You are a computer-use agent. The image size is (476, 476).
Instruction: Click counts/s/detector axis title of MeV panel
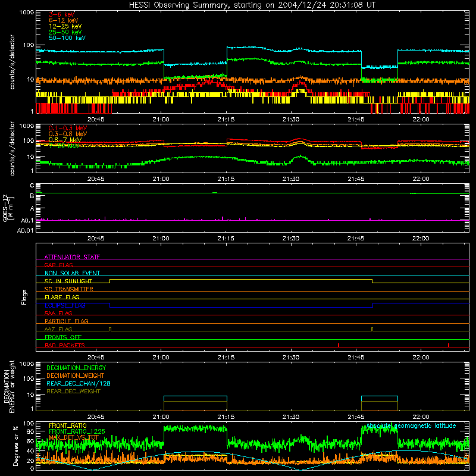(12, 148)
